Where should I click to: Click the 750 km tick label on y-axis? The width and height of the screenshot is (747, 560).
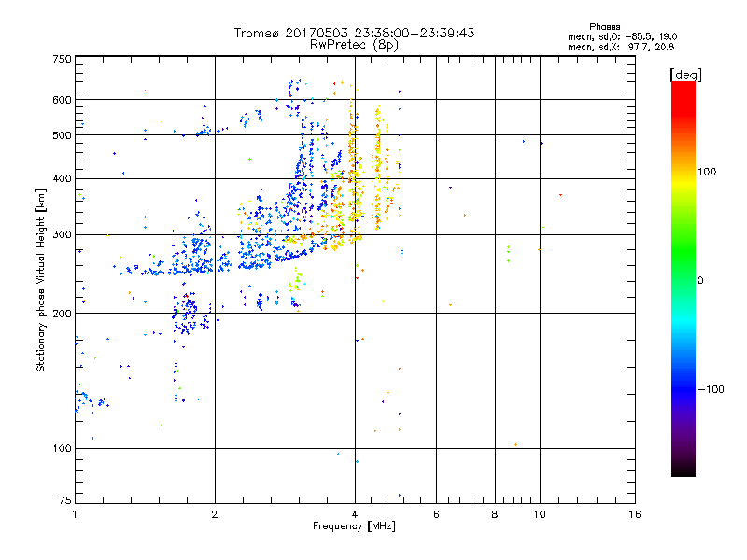(62, 58)
